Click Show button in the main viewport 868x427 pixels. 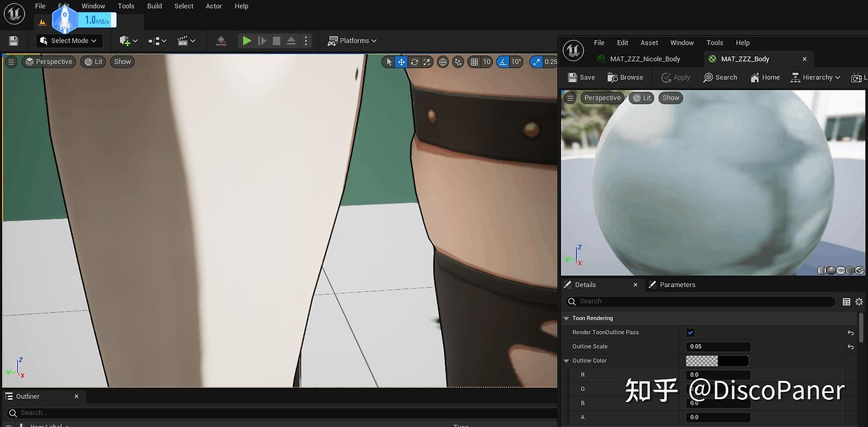click(x=122, y=62)
